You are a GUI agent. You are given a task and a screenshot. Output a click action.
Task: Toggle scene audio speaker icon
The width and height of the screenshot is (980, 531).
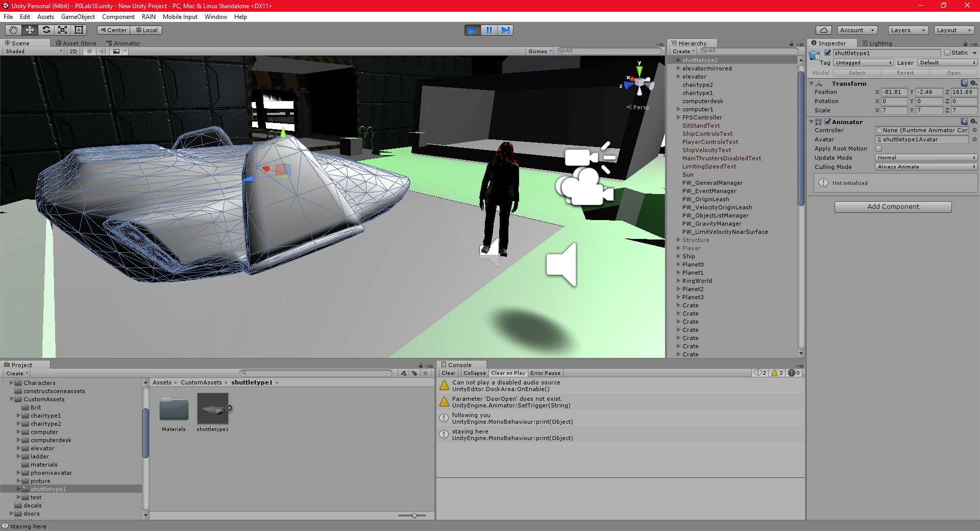[103, 51]
